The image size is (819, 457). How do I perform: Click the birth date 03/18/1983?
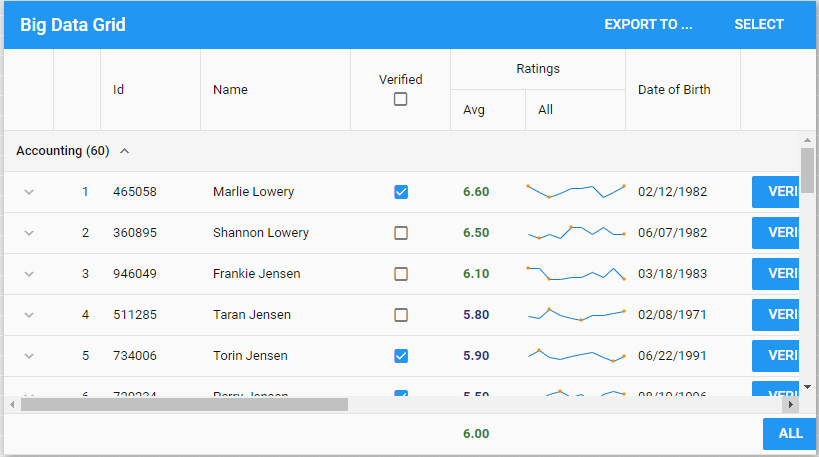pos(672,274)
